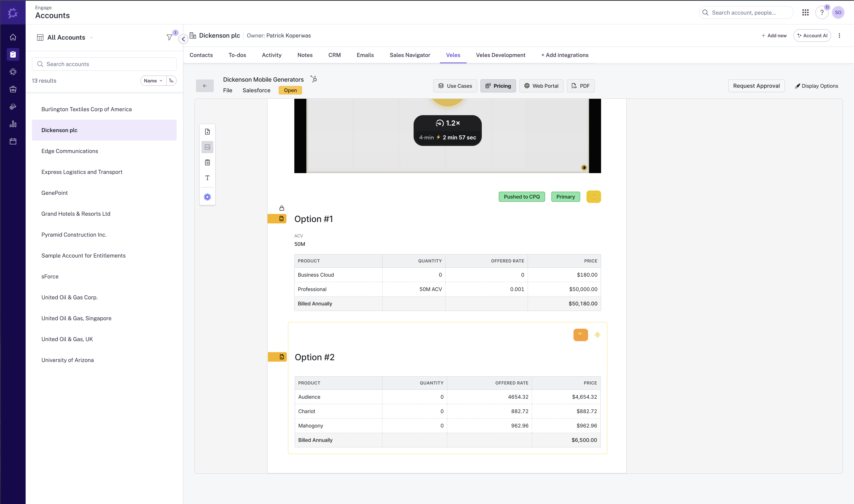854x504 pixels.
Task: Collapse the accounts list panel with chevron
Action: tap(183, 39)
